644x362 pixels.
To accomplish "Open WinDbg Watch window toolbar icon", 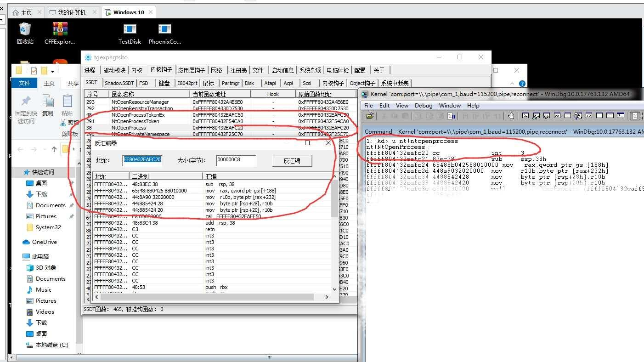I will pos(536,116).
